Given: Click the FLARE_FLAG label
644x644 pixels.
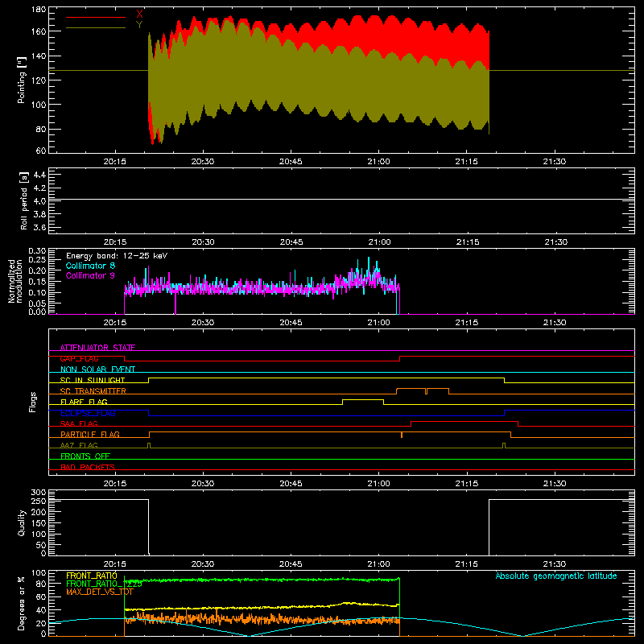Looking at the screenshot, I should point(84,402).
